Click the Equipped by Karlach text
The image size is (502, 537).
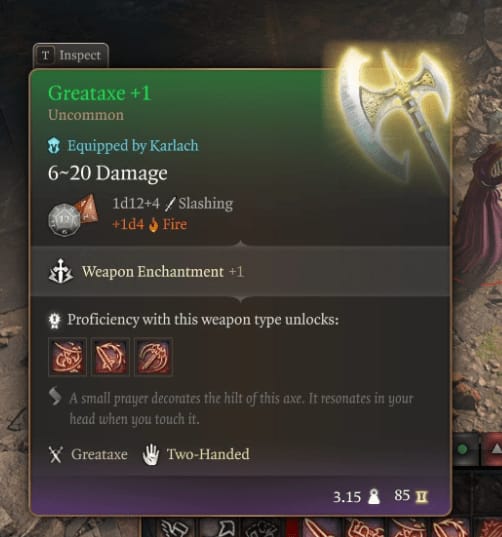pos(133,146)
